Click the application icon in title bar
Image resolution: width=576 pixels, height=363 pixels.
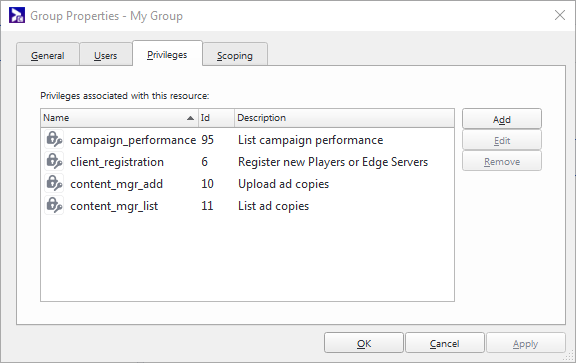tap(17, 15)
